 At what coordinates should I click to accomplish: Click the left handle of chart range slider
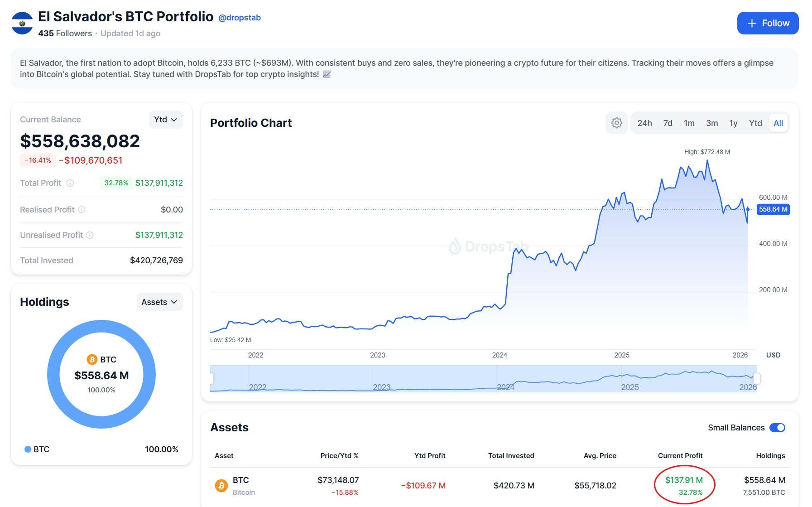click(x=211, y=378)
